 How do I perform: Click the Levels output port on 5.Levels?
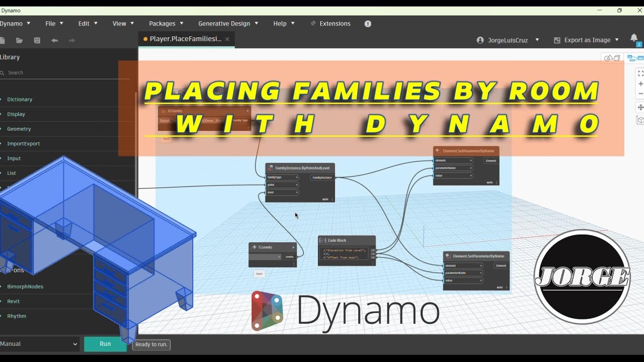click(x=289, y=257)
